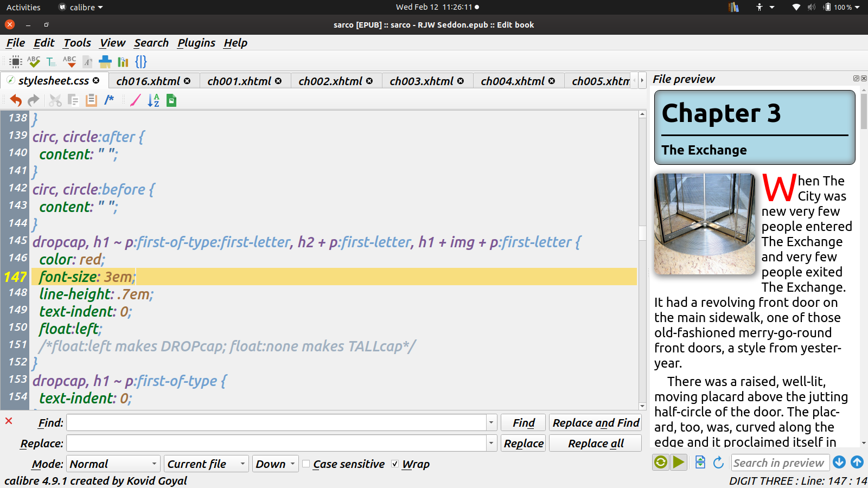This screenshot has width=868, height=488.
Task: Click the pink brush color icon
Action: pos(136,100)
